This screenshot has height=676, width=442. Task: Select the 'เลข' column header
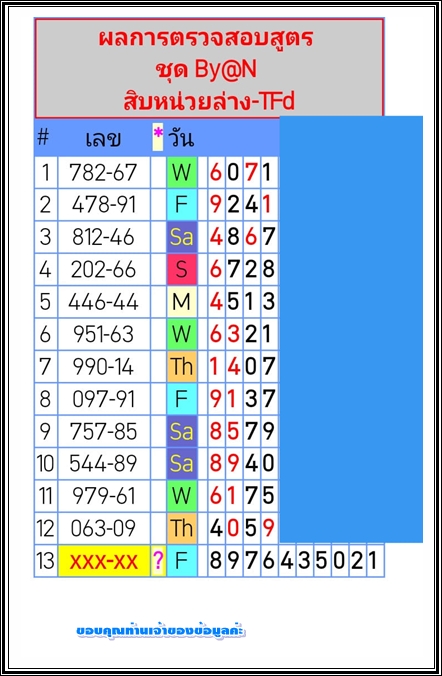point(103,139)
